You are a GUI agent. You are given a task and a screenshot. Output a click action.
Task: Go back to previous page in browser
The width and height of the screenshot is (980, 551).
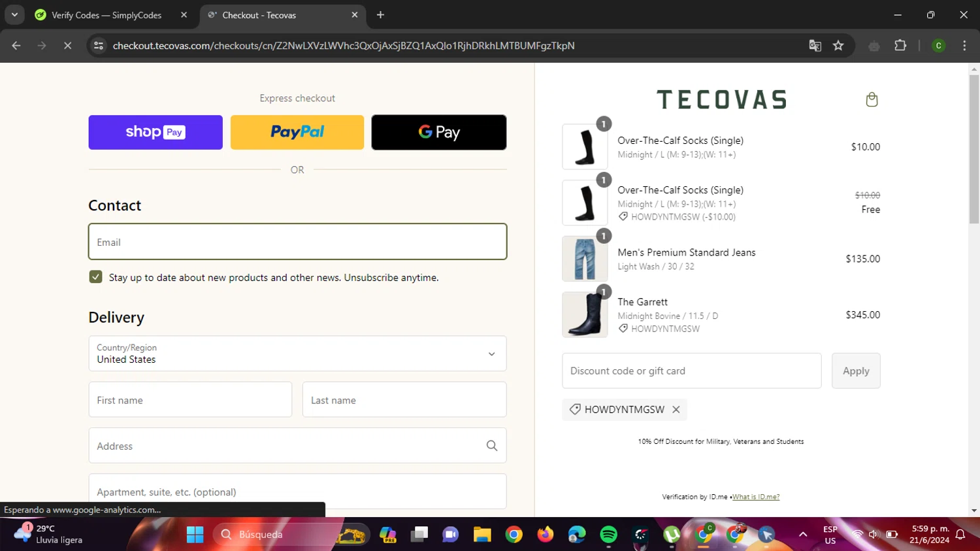point(16,46)
